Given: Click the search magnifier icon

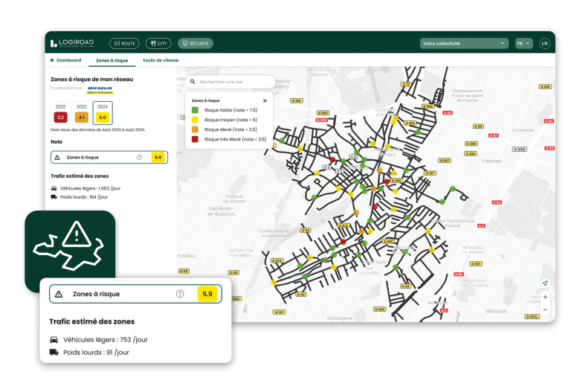Looking at the screenshot, I should coord(193,82).
